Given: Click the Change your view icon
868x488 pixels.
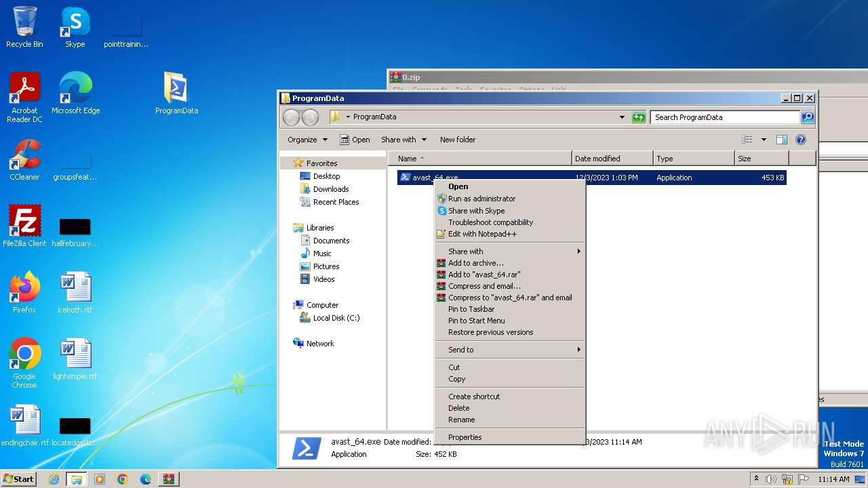Looking at the screenshot, I should pyautogui.click(x=747, y=140).
